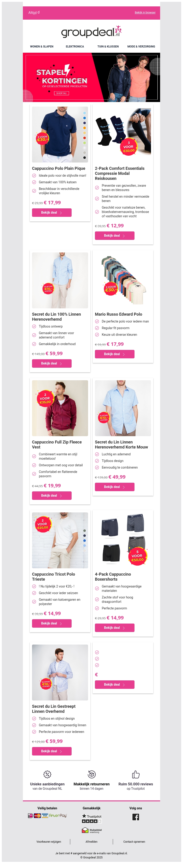Select Mode & Verzorging menu item
The width and height of the screenshot is (183, 868).
pos(141,47)
